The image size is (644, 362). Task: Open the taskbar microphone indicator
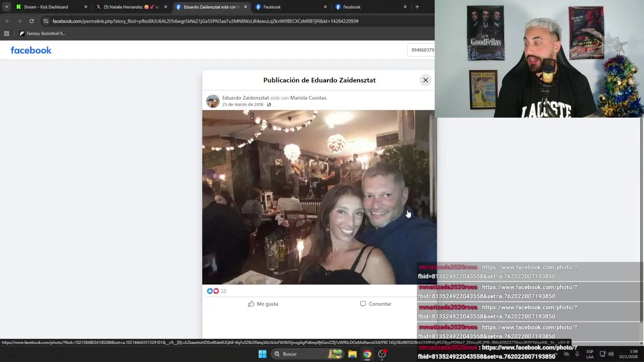[x=577, y=354]
